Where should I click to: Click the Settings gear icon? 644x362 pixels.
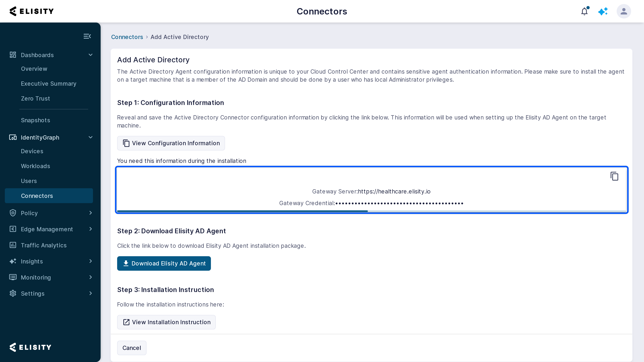(x=13, y=293)
